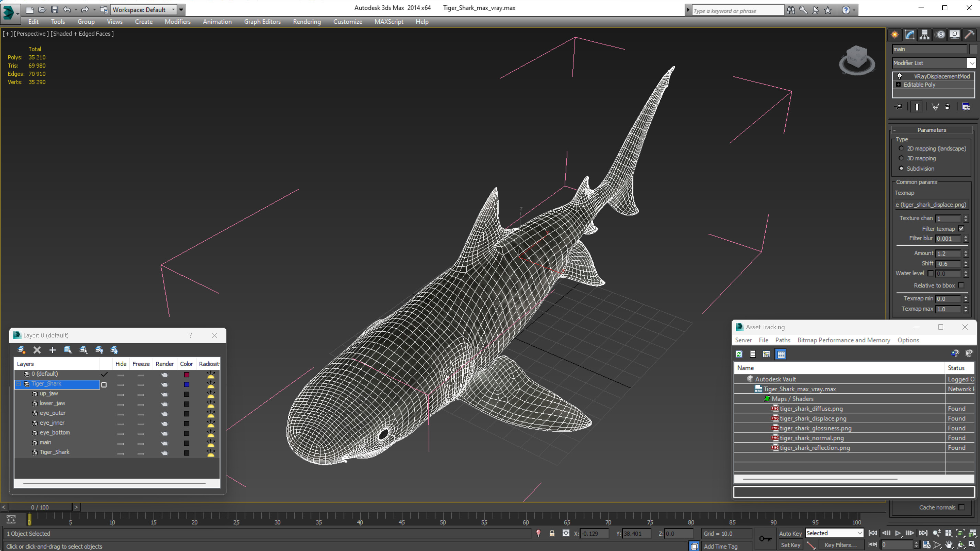Click main object color swatch
This screenshot has height=551, width=980.
coord(973,49)
